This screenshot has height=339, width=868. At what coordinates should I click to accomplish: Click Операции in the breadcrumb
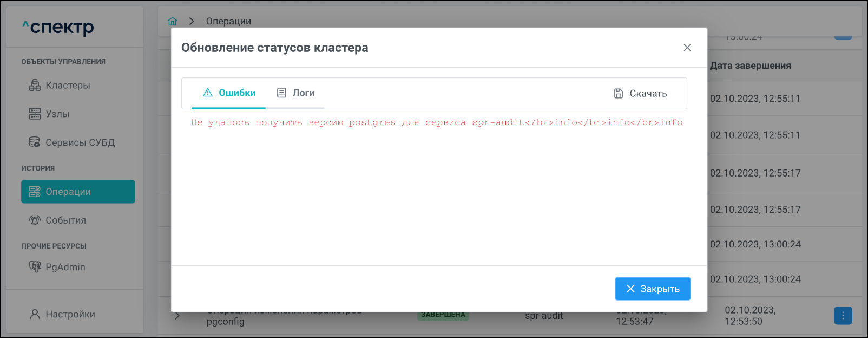228,21
